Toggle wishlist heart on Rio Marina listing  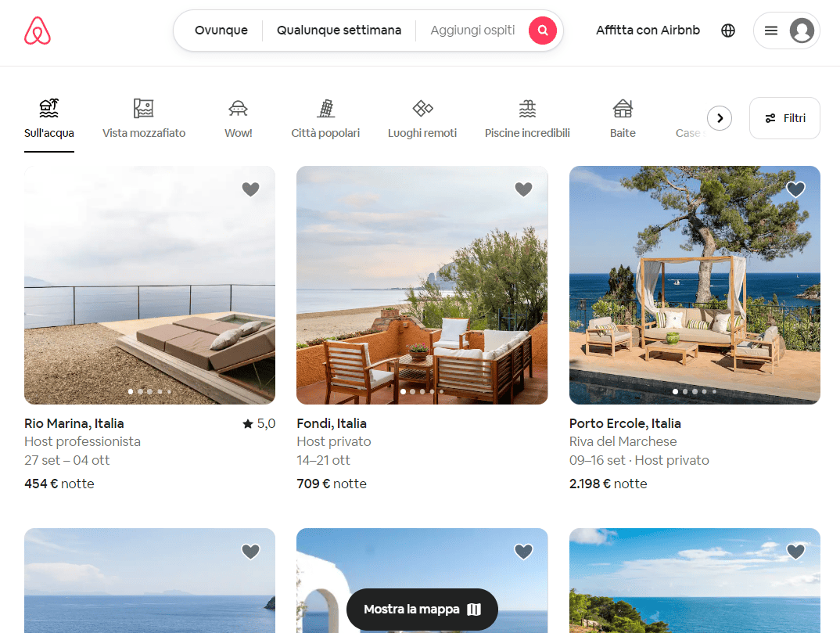pos(250,189)
